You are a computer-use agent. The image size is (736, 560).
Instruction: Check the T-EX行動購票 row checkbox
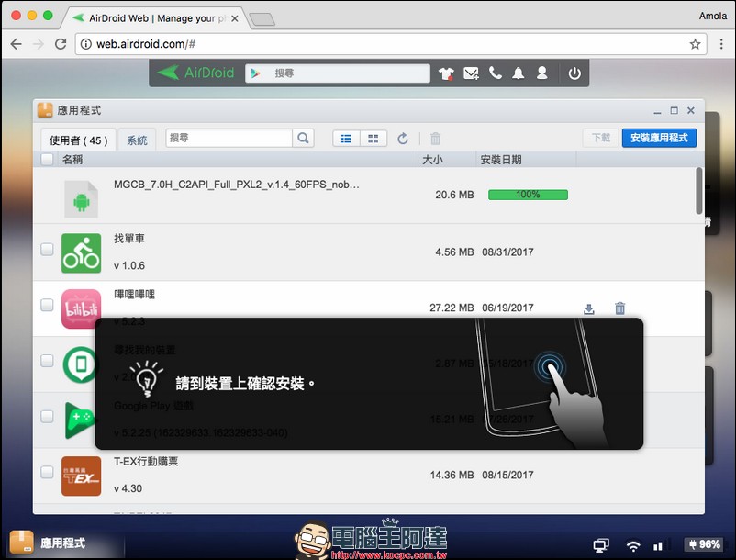47,472
